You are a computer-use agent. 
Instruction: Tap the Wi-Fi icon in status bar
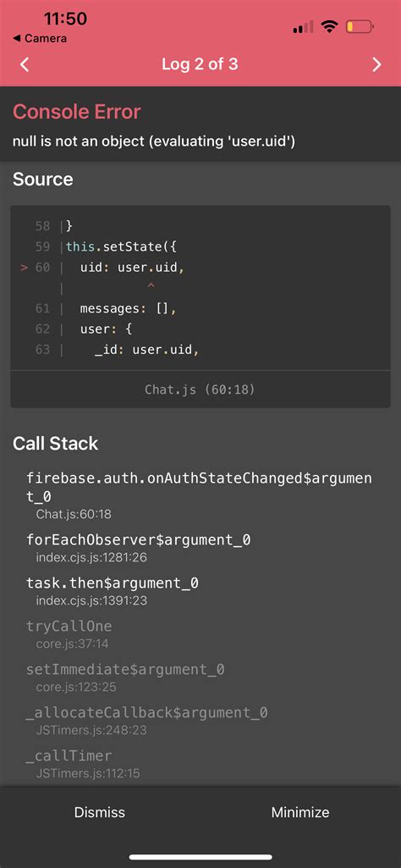(x=330, y=26)
